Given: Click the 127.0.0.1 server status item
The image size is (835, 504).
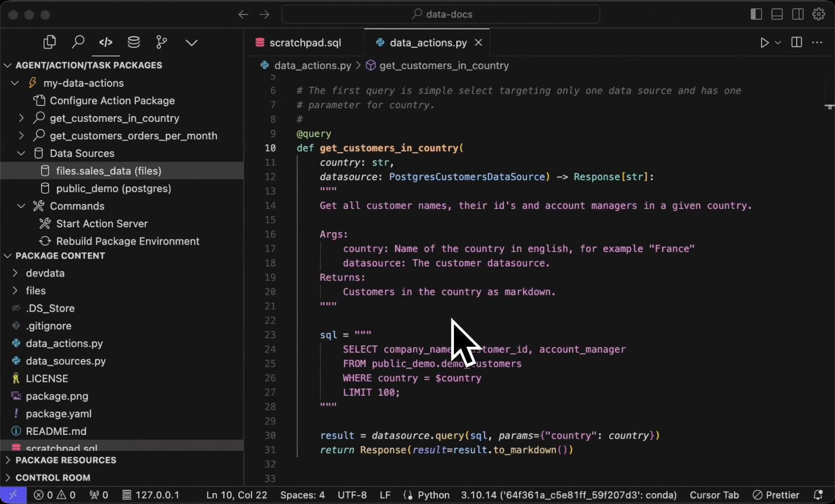Looking at the screenshot, I should pos(151,495).
